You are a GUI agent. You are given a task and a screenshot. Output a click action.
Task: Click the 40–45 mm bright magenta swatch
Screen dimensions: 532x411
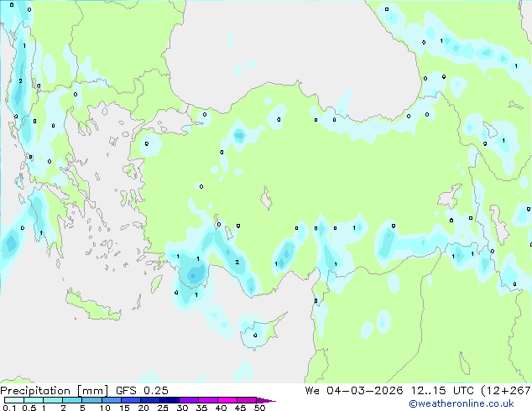coord(227,400)
